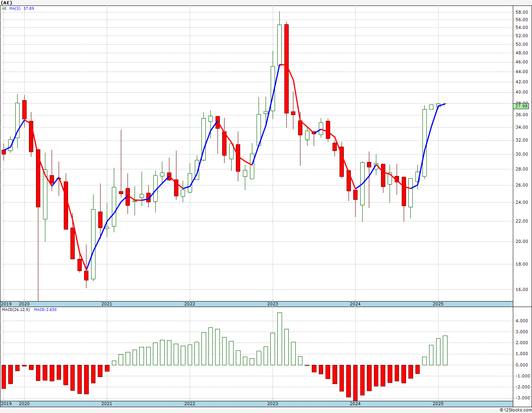Click the 1.000 MACD axis label
Viewport: 532px width, 413px height.
[522, 354]
